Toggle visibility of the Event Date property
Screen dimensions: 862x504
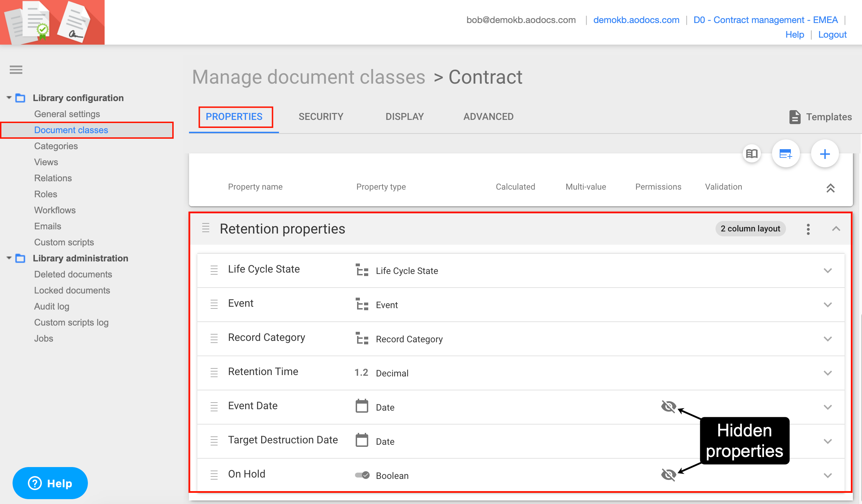tap(668, 406)
